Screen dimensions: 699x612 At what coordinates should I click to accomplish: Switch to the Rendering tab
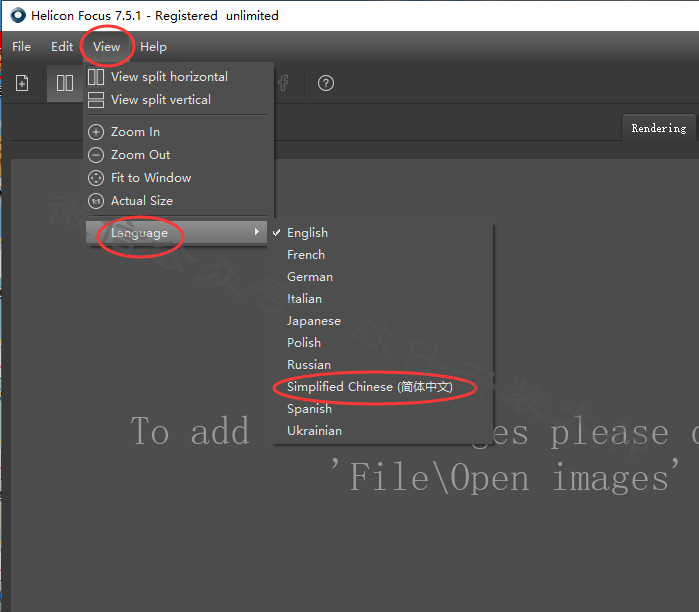pos(659,128)
